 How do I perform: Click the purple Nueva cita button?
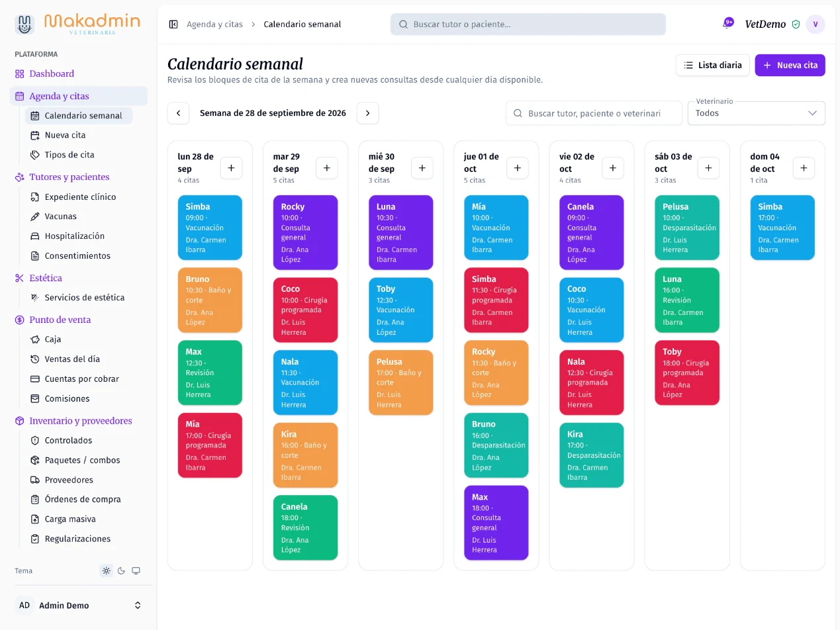pyautogui.click(x=790, y=65)
